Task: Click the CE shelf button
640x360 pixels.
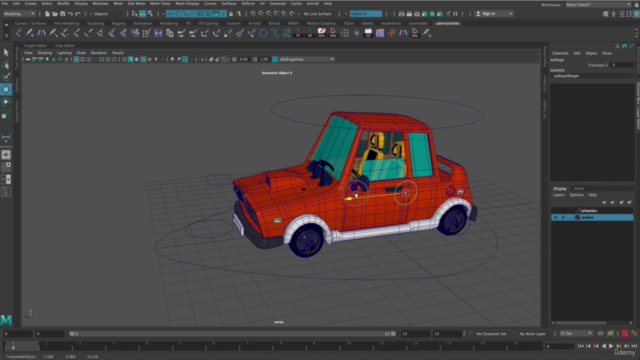Action: 368,33
